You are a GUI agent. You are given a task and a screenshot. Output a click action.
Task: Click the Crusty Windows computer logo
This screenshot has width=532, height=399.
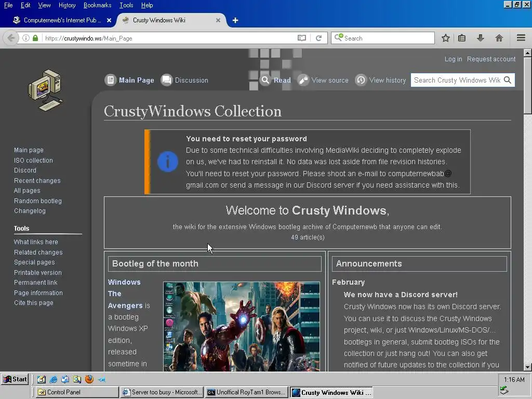click(46, 90)
